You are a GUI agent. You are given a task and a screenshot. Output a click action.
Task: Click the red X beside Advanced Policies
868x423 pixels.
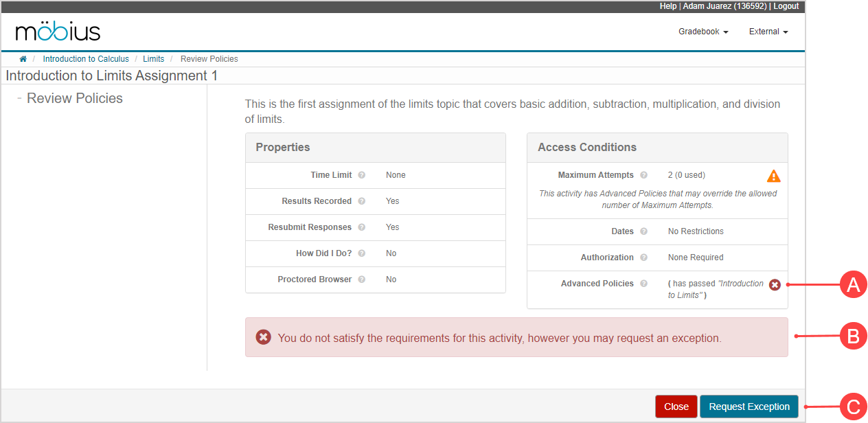coord(775,284)
